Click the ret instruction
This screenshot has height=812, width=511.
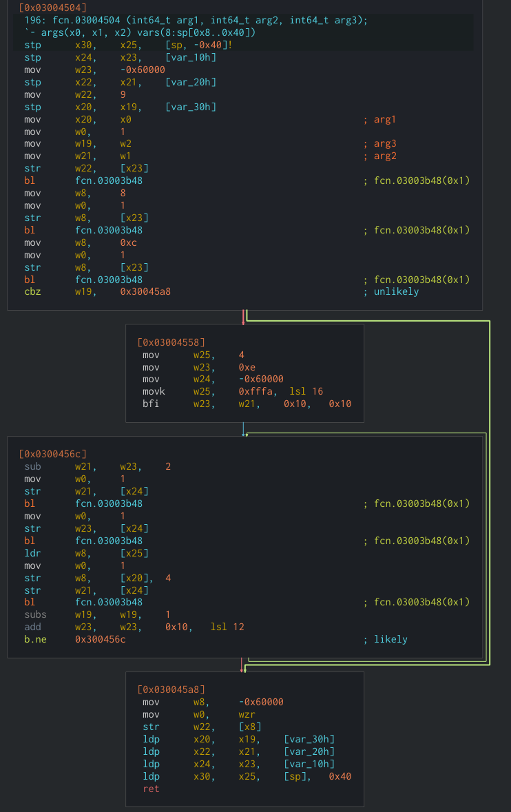(152, 789)
